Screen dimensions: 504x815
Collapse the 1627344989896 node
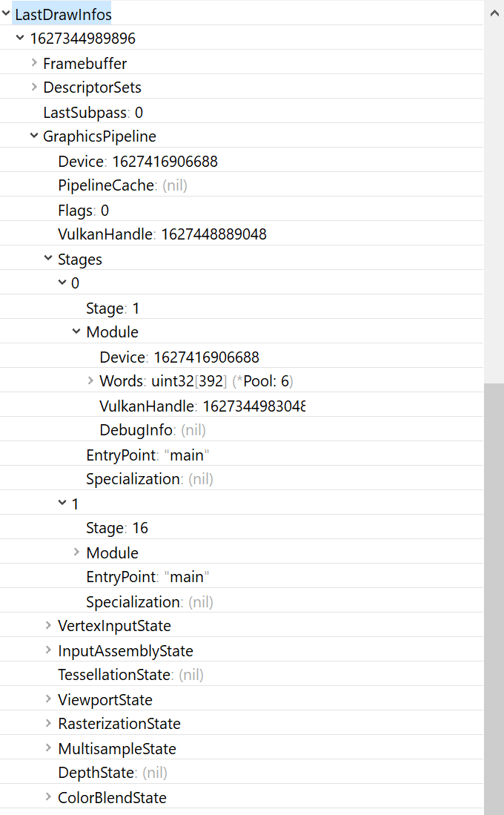(20, 38)
